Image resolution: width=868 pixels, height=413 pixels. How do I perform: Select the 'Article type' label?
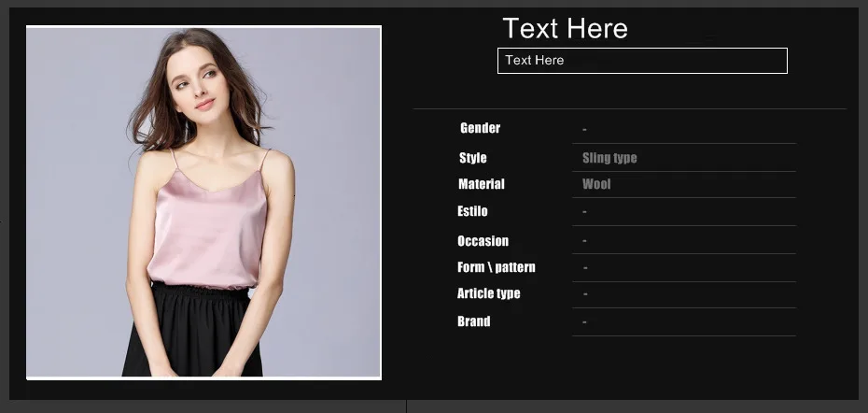coord(489,293)
